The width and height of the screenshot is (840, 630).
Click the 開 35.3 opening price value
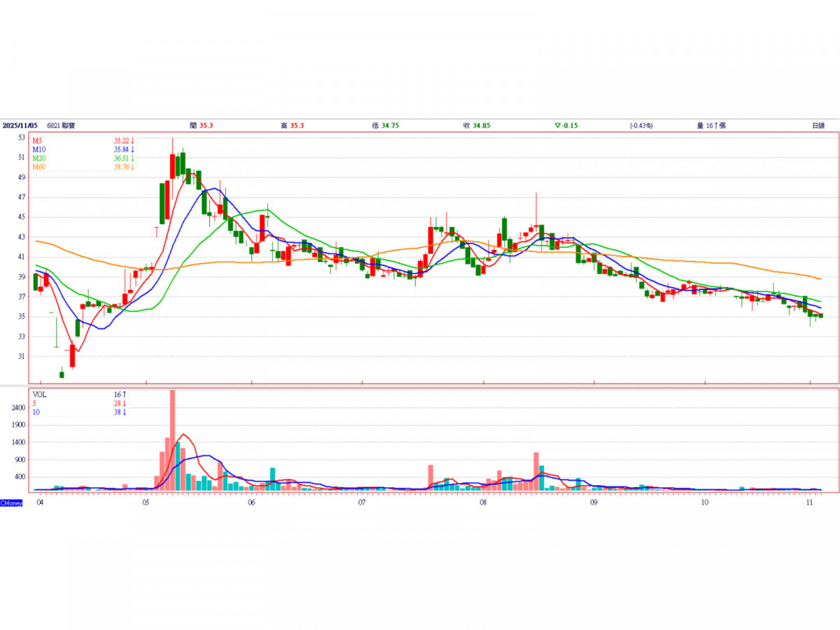pyautogui.click(x=201, y=125)
